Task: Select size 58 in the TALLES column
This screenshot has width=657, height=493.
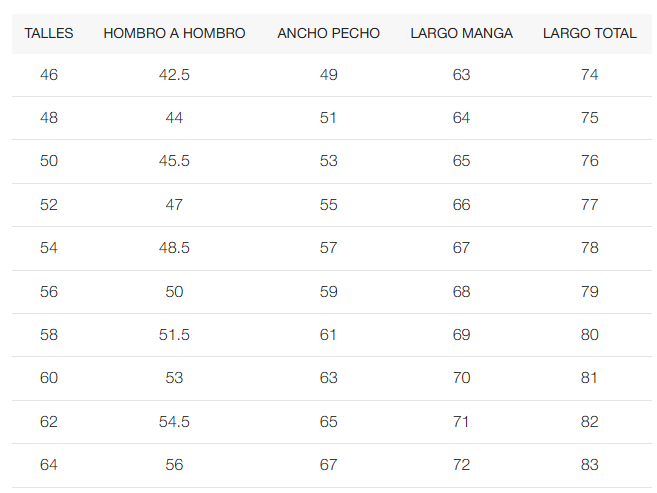Action: click(x=49, y=335)
